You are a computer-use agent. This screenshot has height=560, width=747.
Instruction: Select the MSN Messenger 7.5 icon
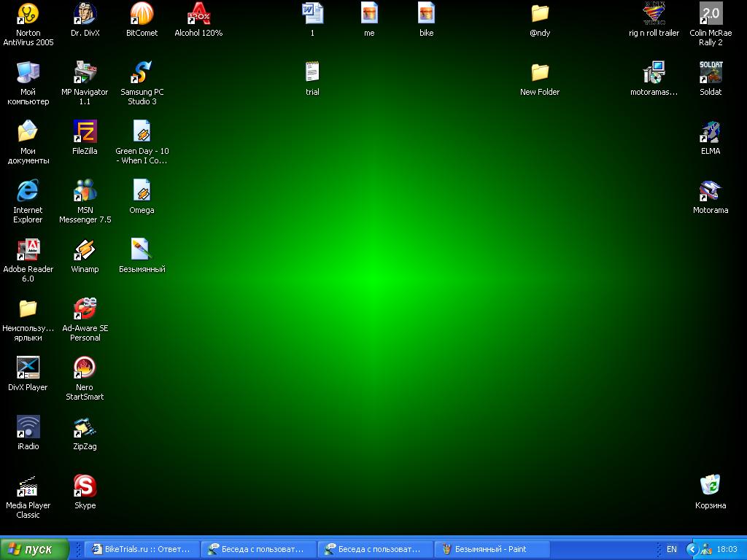pos(85,191)
